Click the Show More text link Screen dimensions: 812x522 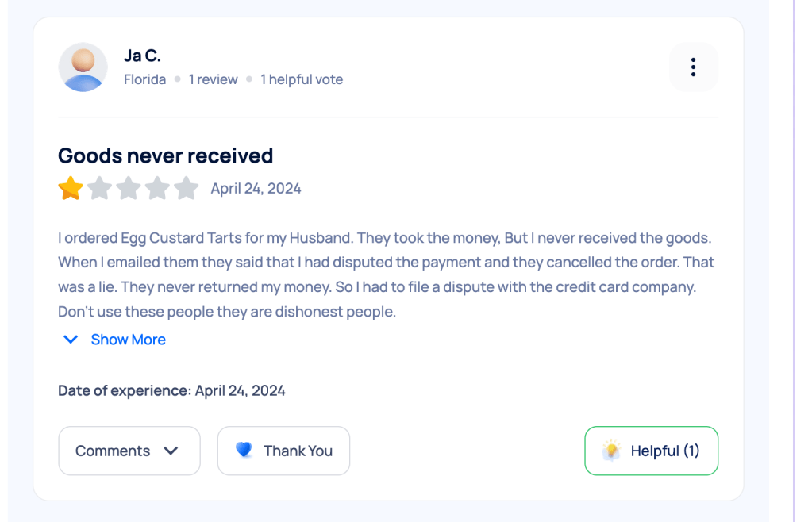[129, 340]
